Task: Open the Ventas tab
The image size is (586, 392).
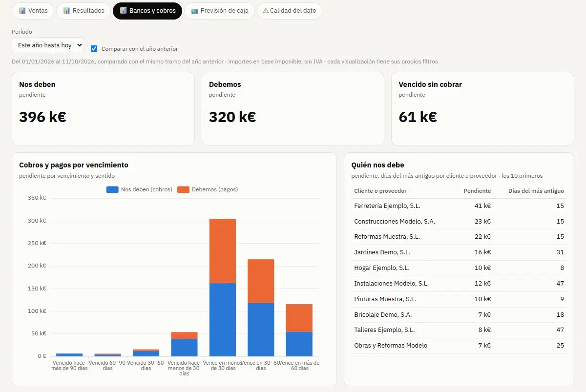Action: point(33,11)
